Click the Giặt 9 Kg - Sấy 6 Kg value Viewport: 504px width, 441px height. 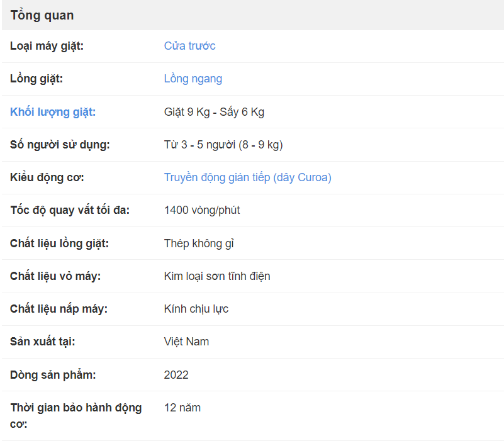coord(214,112)
